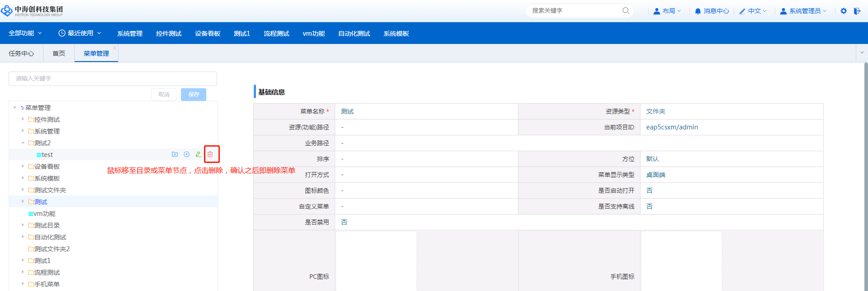Viewport: 868px width, 291px height.
Task: Expand the 设备看板 tree folder
Action: 23,166
